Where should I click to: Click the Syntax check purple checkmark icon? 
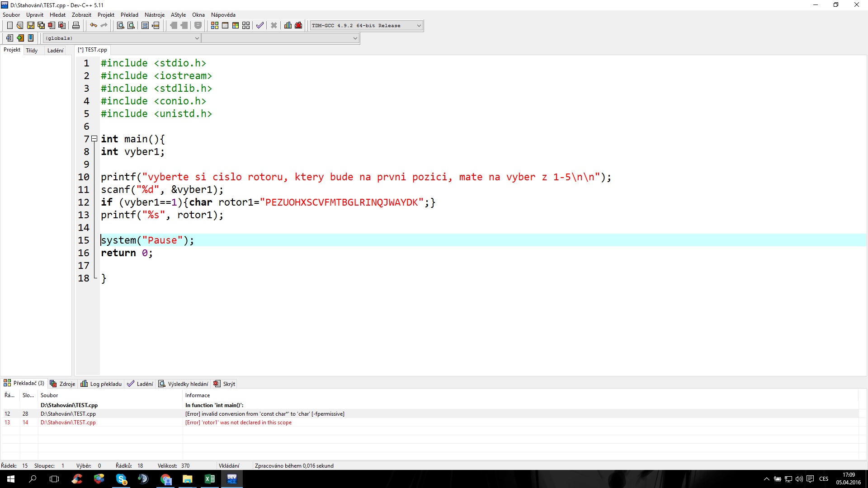[259, 25]
